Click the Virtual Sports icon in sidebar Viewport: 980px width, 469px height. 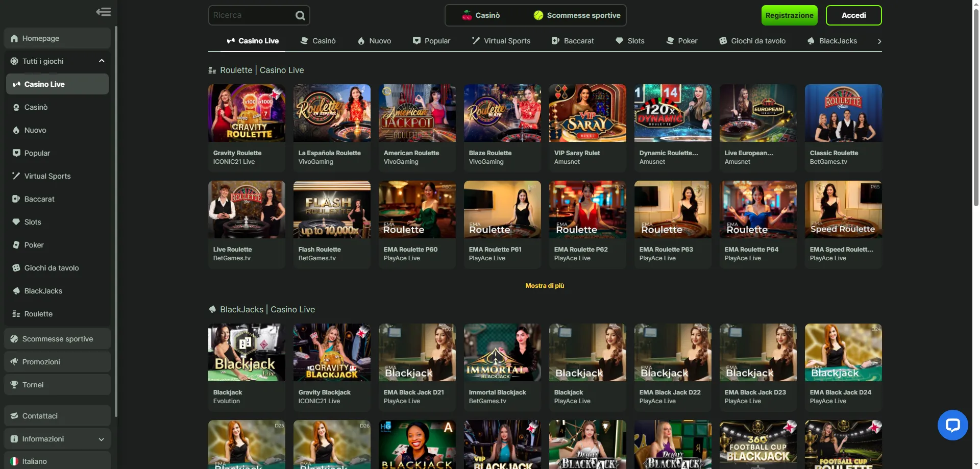tap(16, 176)
